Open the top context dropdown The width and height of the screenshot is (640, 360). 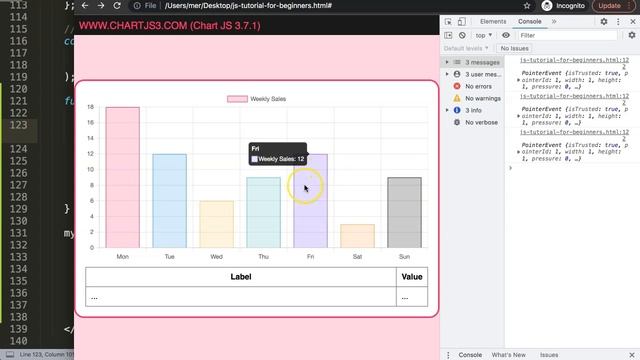click(484, 36)
